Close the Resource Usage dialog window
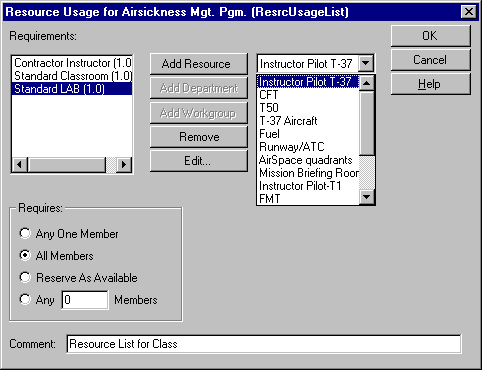Viewport: 482px width, 370px height. (x=469, y=12)
